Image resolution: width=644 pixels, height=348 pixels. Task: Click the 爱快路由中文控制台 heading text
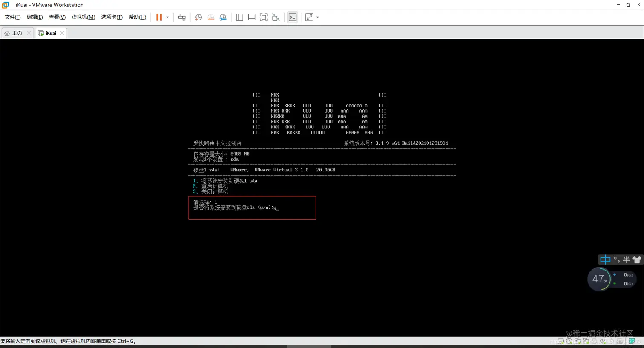point(217,143)
